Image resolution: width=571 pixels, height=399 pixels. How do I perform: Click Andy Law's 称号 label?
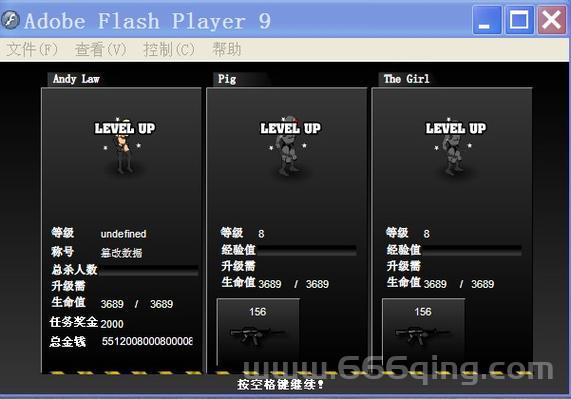pyautogui.click(x=63, y=252)
